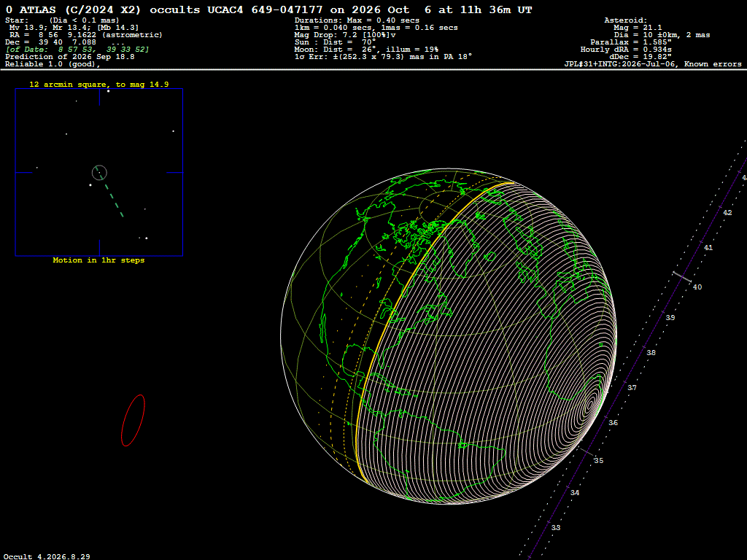Click the 42 minute tick label
The image size is (747, 560).
click(727, 212)
